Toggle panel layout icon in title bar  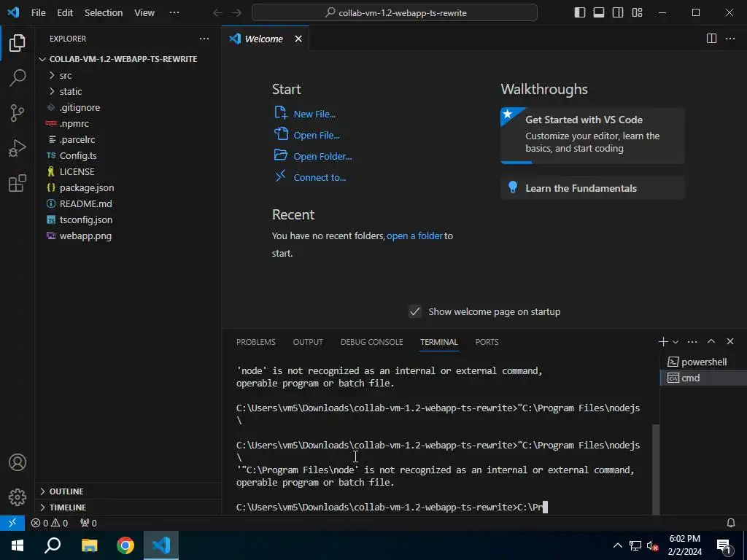pos(599,13)
